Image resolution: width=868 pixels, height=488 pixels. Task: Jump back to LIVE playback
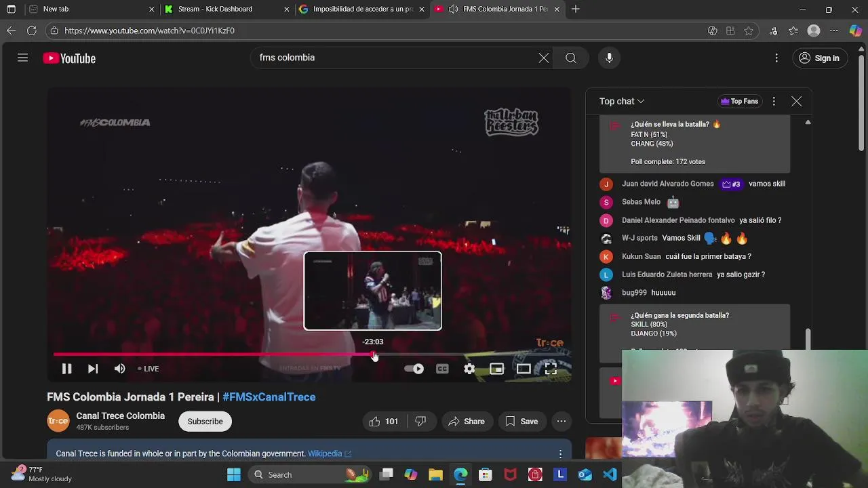tap(149, 369)
